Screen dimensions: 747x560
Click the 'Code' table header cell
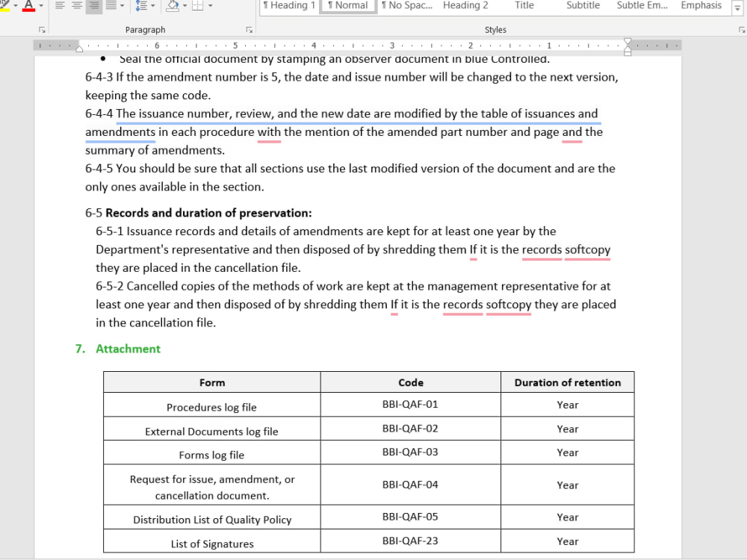coord(411,382)
